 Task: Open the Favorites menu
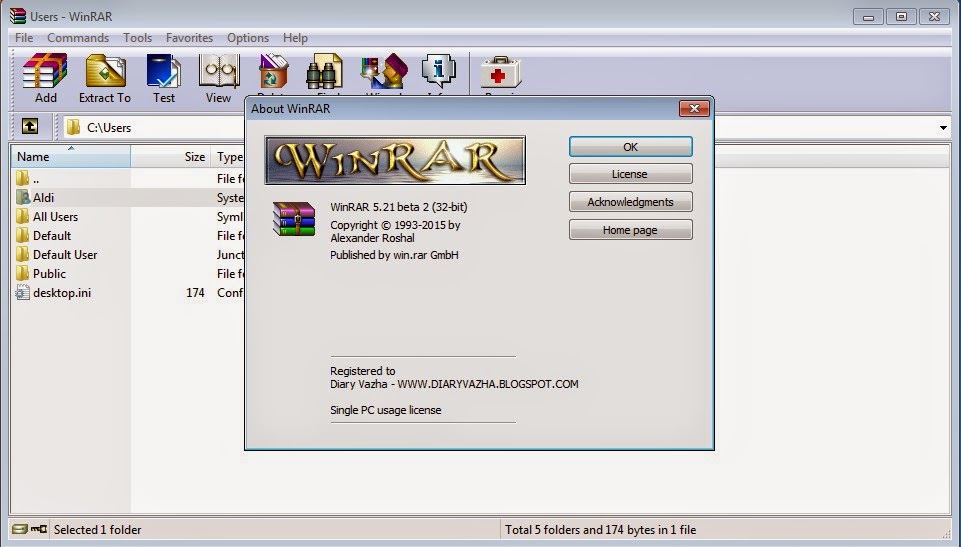click(189, 37)
